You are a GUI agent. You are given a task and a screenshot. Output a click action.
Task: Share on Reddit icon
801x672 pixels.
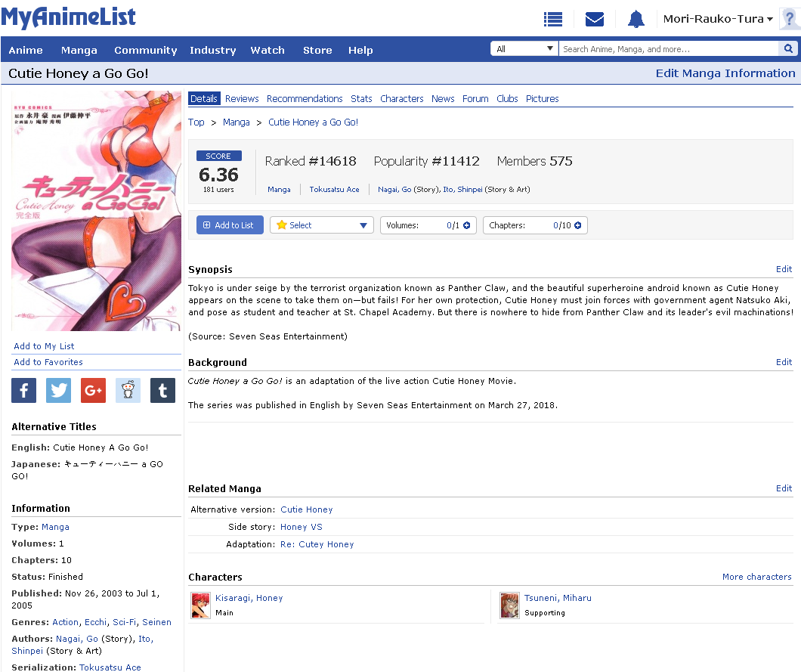[x=128, y=390]
